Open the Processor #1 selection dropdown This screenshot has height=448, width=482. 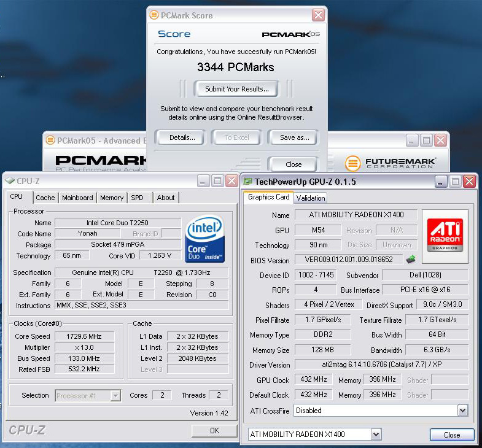pyautogui.click(x=115, y=395)
